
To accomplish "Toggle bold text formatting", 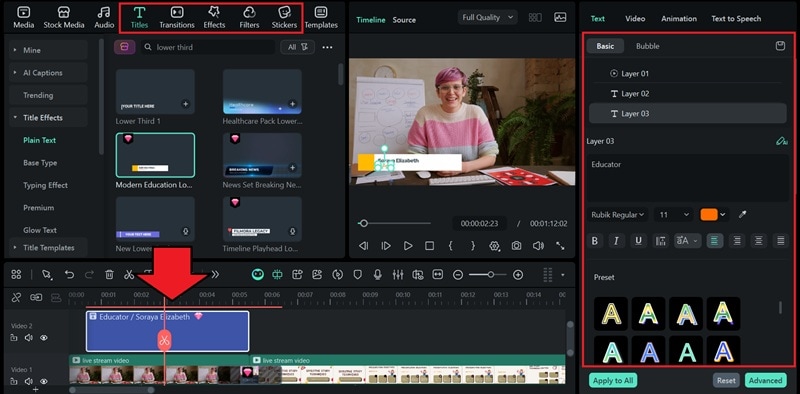I will pyautogui.click(x=594, y=241).
